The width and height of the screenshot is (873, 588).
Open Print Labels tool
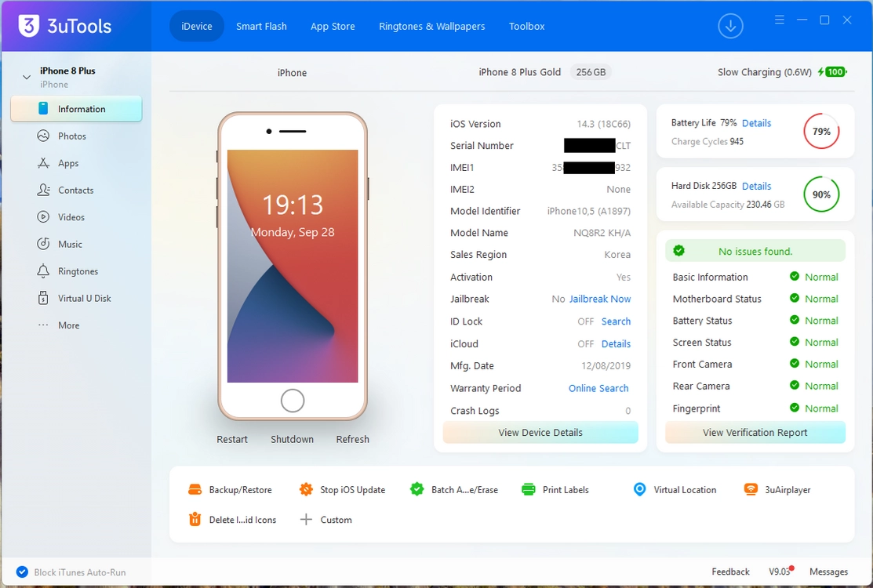tap(555, 489)
